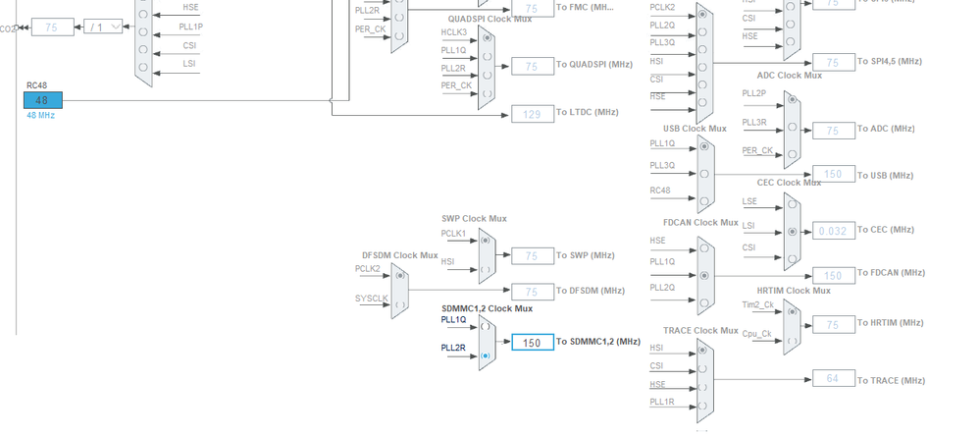Click the To ADC frequency field

click(x=834, y=130)
